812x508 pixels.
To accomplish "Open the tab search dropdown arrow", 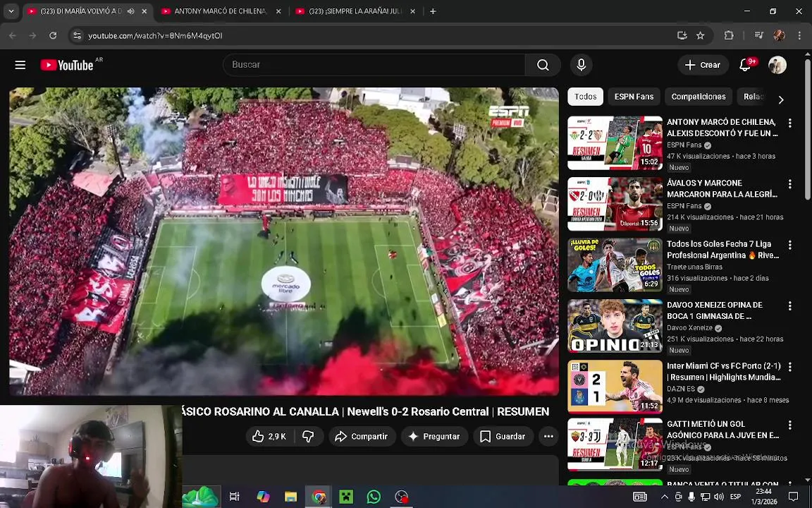I will 11,11.
